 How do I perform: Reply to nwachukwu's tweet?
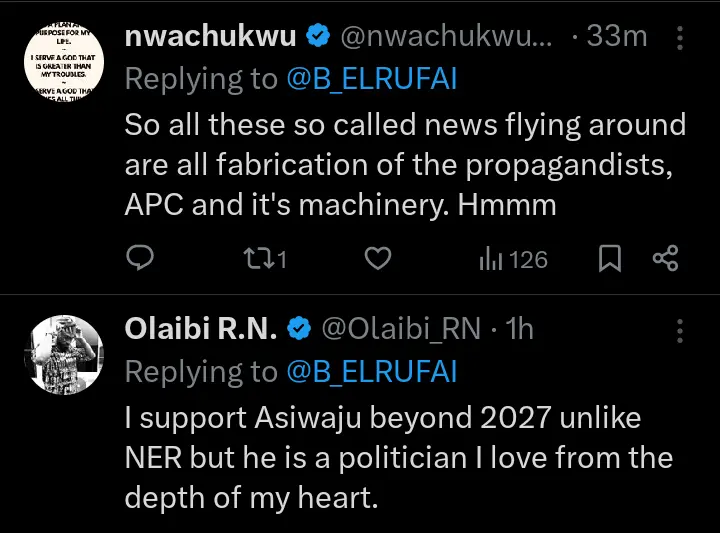tap(141, 260)
